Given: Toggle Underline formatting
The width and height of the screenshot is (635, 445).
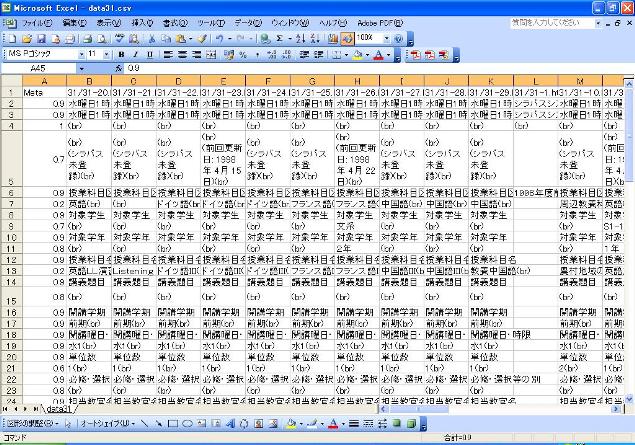Looking at the screenshot, I should (148, 54).
